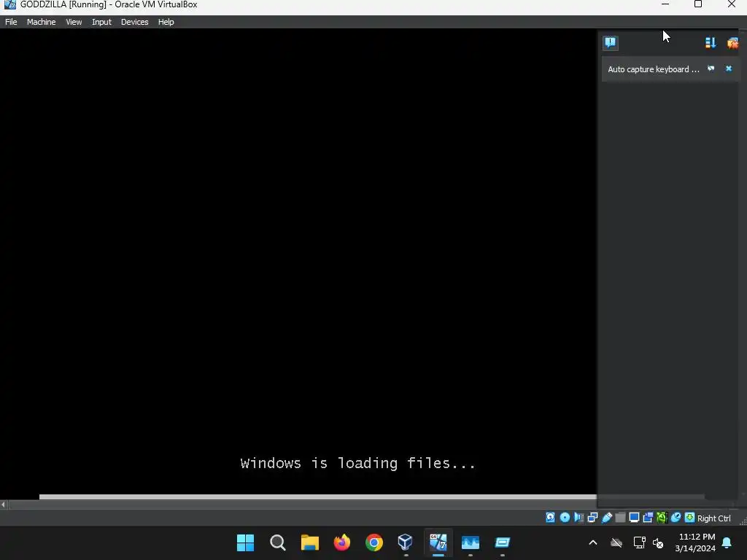The height and width of the screenshot is (560, 747).
Task: Open the Input menu
Action: point(101,22)
